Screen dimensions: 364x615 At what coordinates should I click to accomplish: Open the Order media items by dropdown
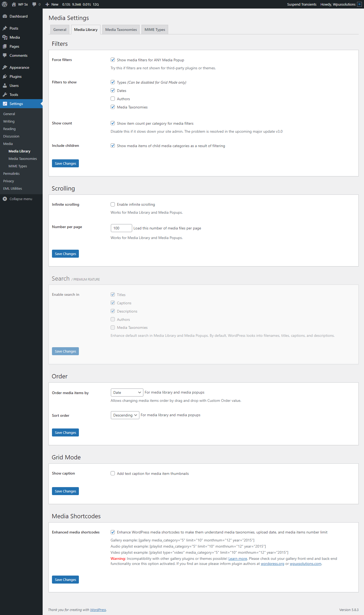(x=127, y=393)
